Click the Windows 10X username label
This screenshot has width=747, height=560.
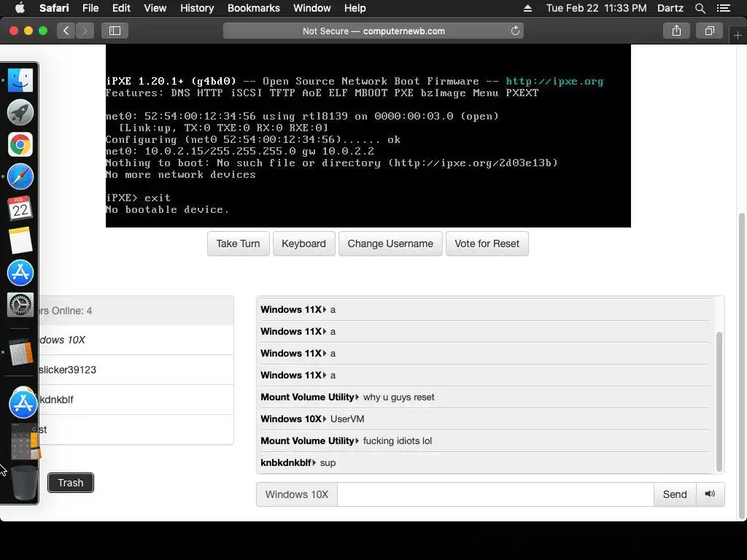click(x=297, y=494)
